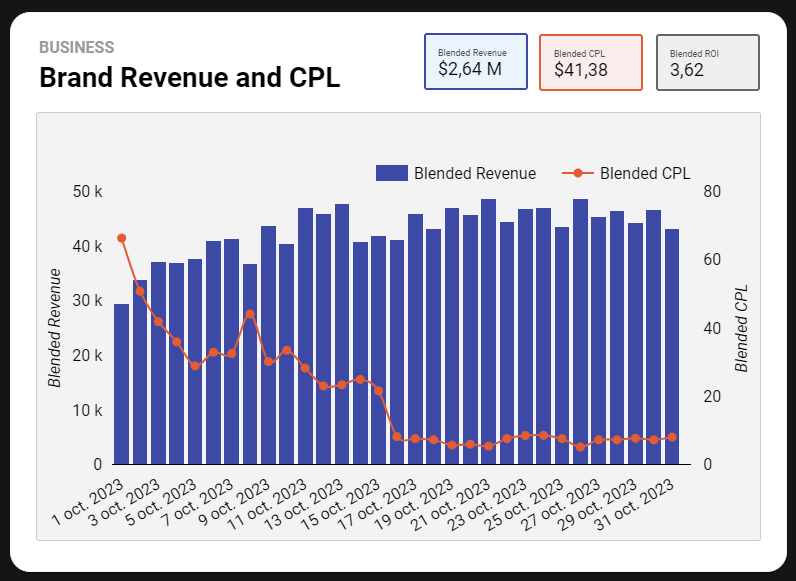
Task: Click the 80 right axis tick label
Action: (x=711, y=192)
